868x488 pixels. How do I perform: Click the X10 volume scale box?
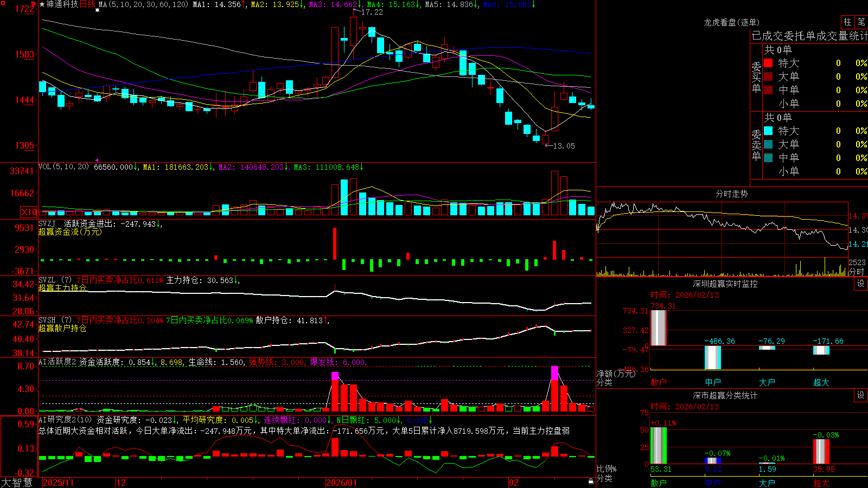tap(29, 212)
